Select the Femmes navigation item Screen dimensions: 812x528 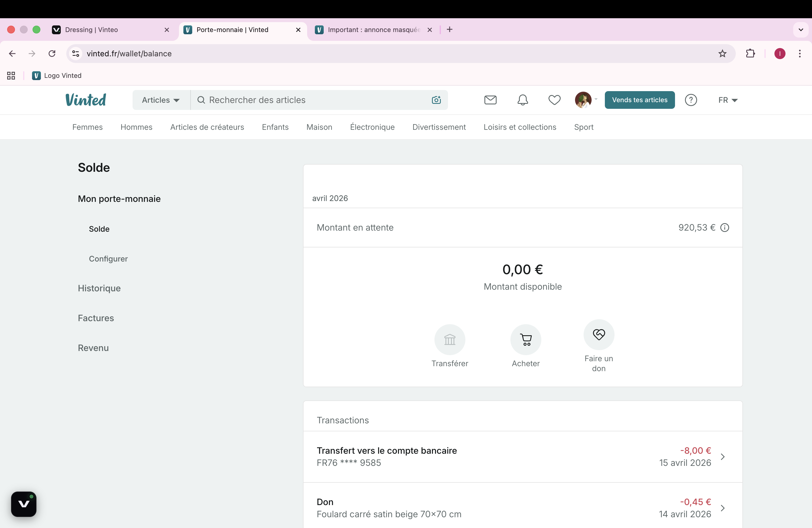click(x=87, y=127)
